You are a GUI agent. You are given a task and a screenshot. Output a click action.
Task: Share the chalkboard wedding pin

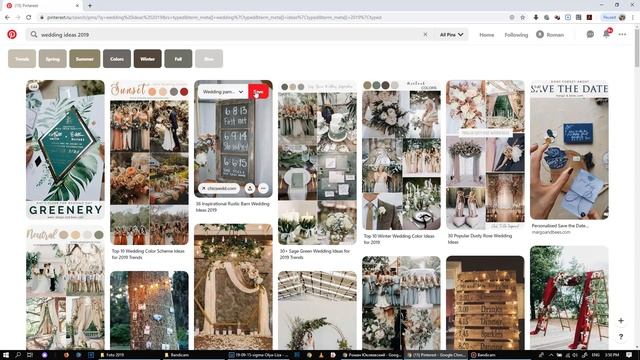click(250, 188)
